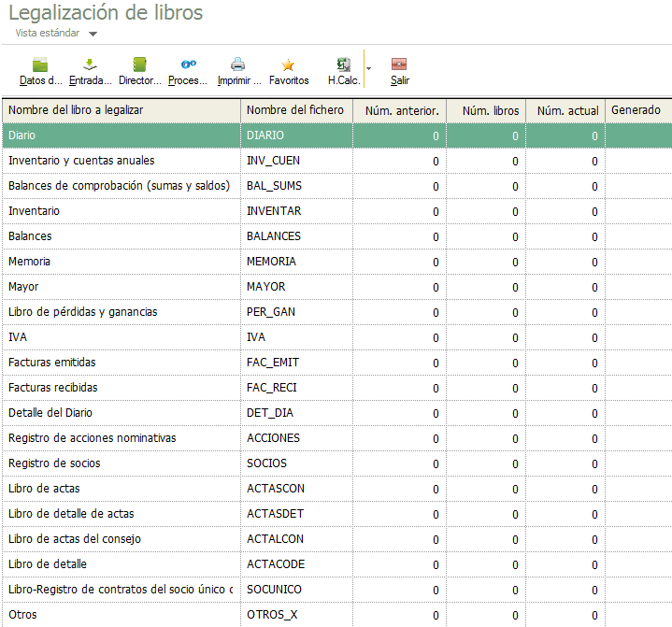Click the ACTACODE file name cell
Screen dimensions: 672x627
tap(296, 564)
